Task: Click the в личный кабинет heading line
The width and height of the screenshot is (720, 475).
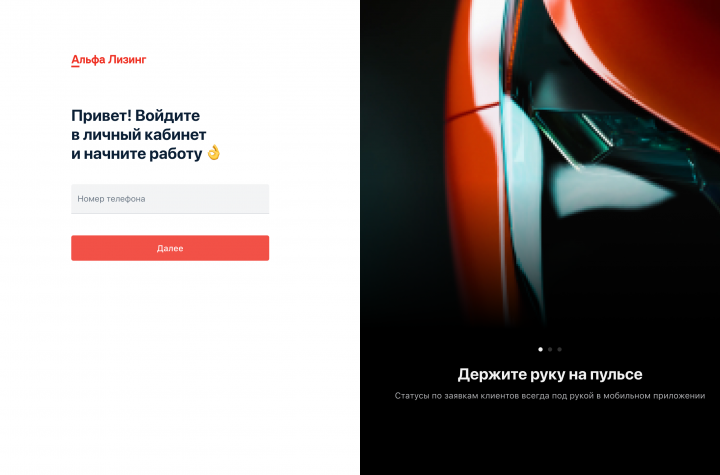Action: coord(139,135)
